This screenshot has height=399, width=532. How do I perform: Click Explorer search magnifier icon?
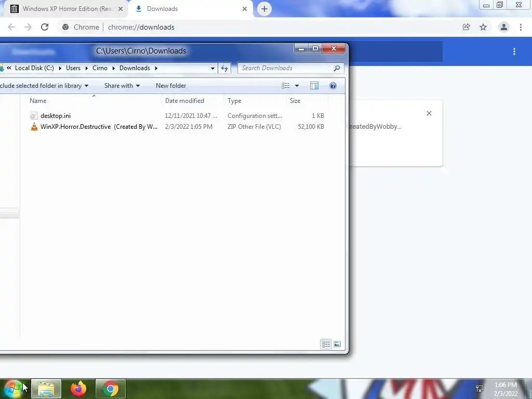337,68
